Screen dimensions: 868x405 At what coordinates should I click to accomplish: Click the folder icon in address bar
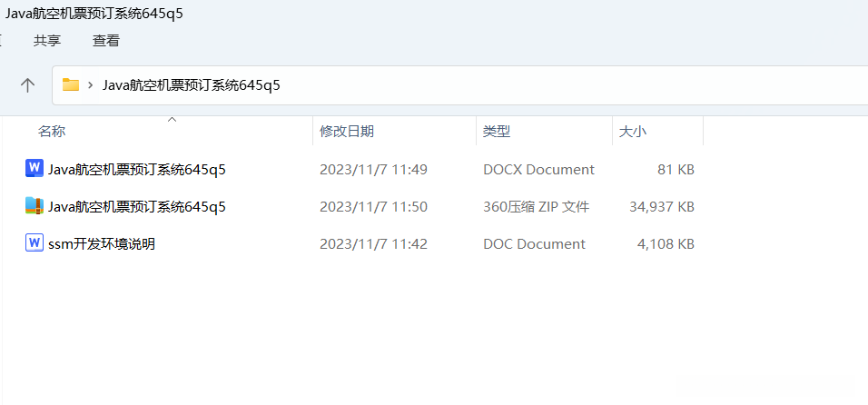pos(71,85)
